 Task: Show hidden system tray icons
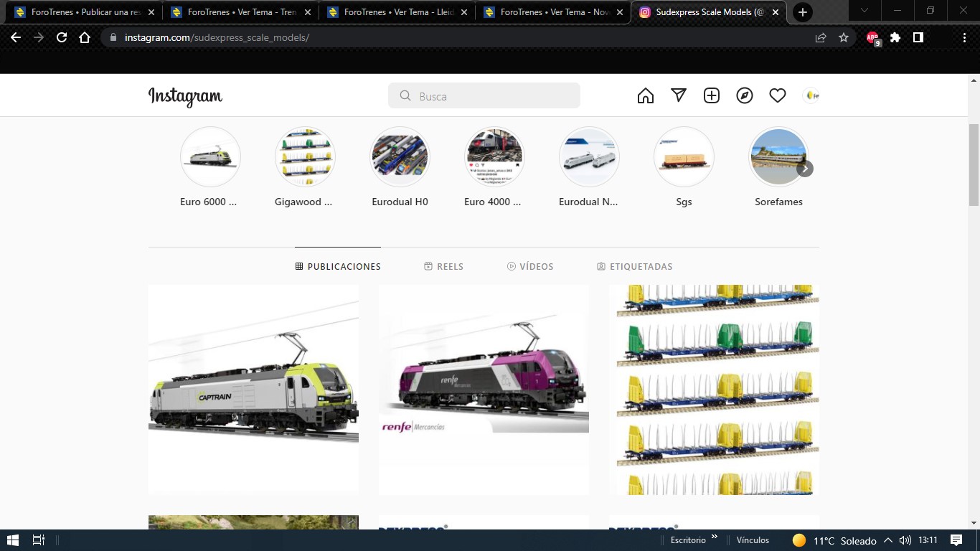(887, 540)
